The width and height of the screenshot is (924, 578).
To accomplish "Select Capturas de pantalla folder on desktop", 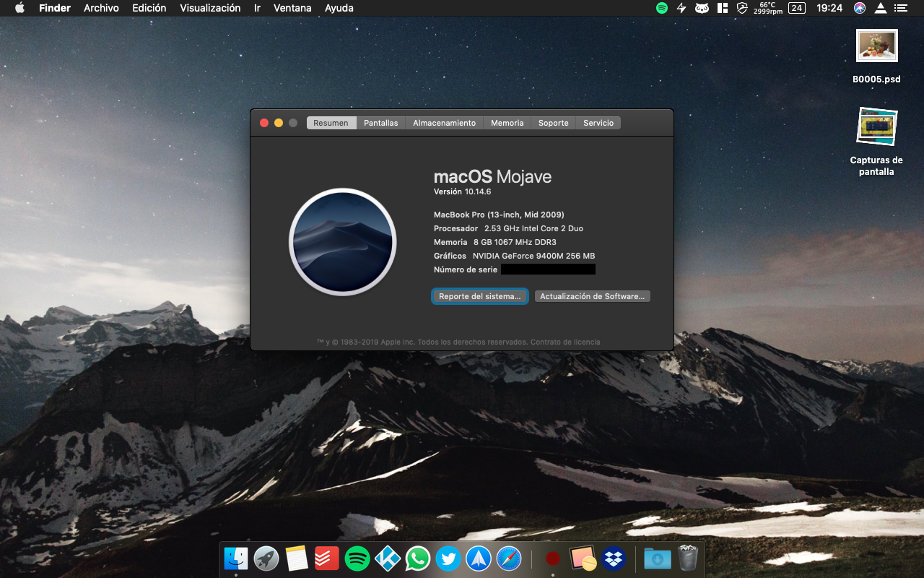I will pyautogui.click(x=876, y=142).
